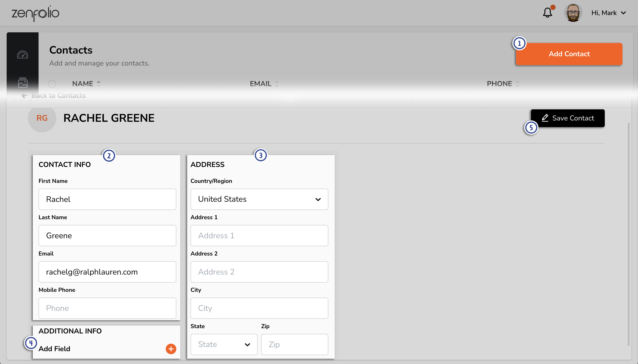Click the Add Field plus icon
The height and width of the screenshot is (364, 638).
pyautogui.click(x=171, y=349)
